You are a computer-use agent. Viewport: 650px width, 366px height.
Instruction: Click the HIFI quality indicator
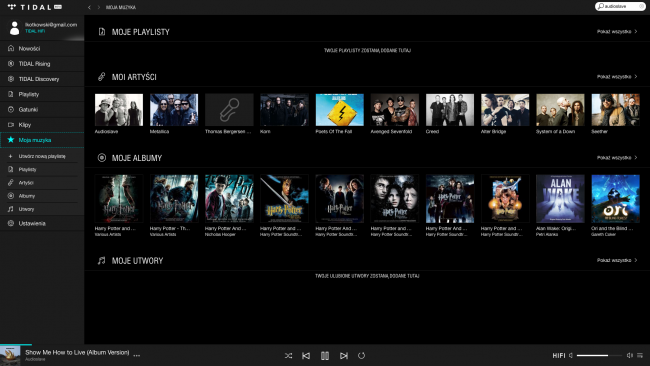(x=559, y=356)
